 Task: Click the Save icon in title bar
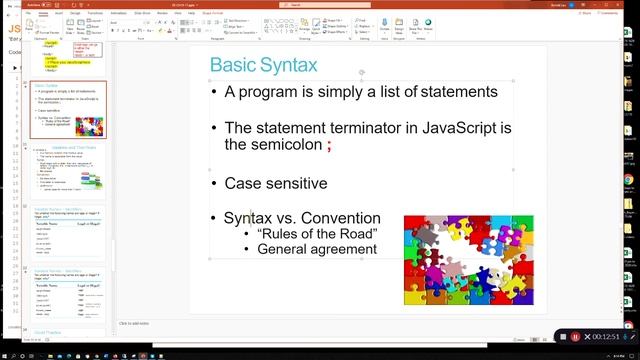57,5
